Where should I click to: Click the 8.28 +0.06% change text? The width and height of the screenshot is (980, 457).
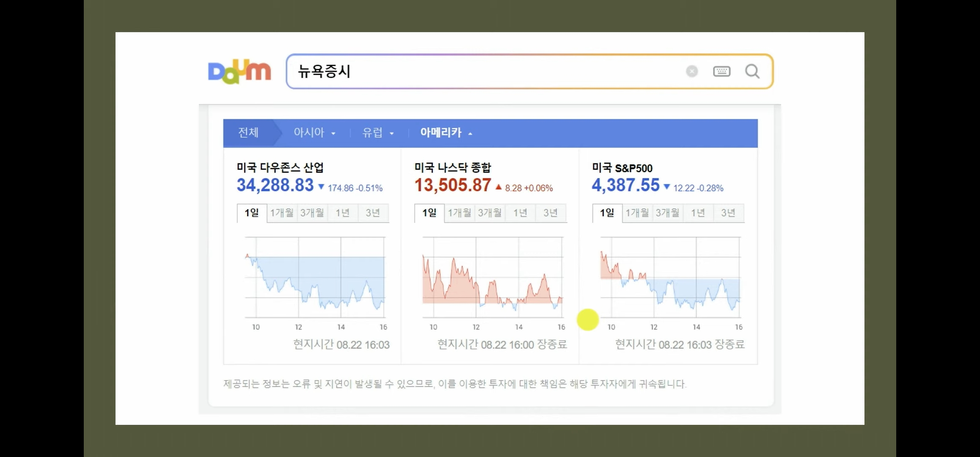tap(529, 188)
